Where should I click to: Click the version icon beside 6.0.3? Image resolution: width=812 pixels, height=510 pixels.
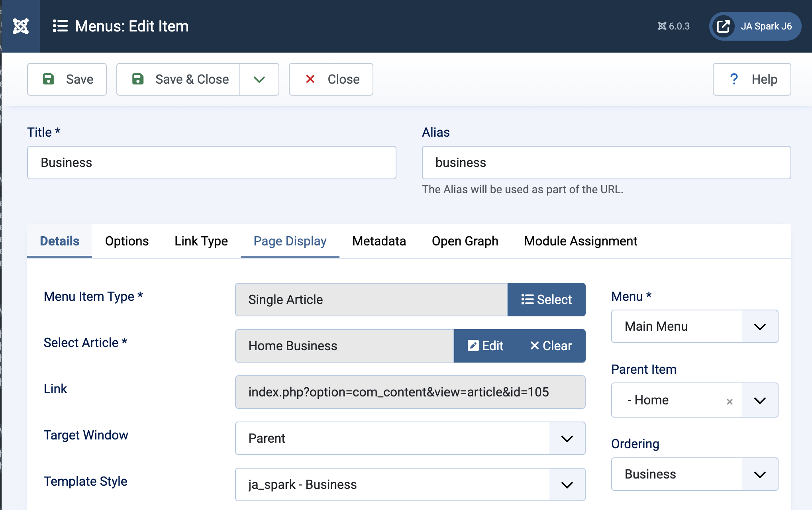pos(663,26)
